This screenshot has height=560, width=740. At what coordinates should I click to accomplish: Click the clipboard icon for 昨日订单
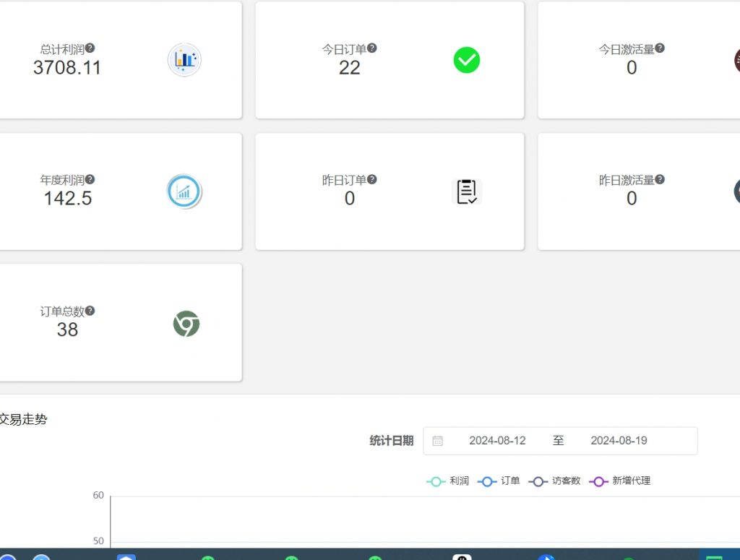467,191
